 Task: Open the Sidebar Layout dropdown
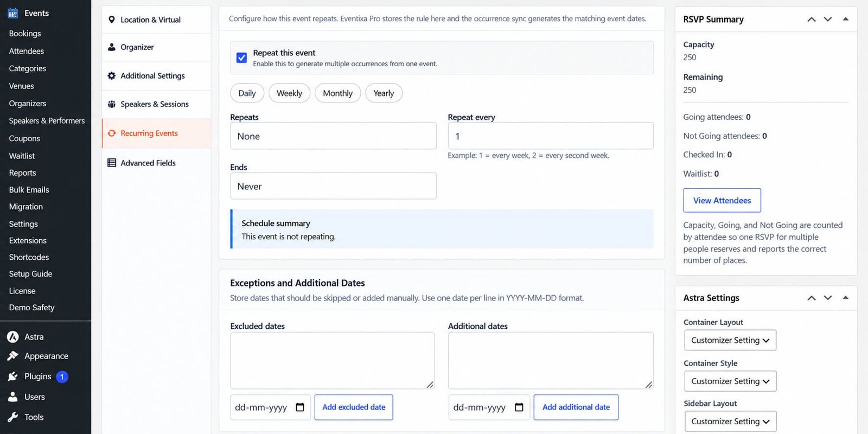click(730, 422)
